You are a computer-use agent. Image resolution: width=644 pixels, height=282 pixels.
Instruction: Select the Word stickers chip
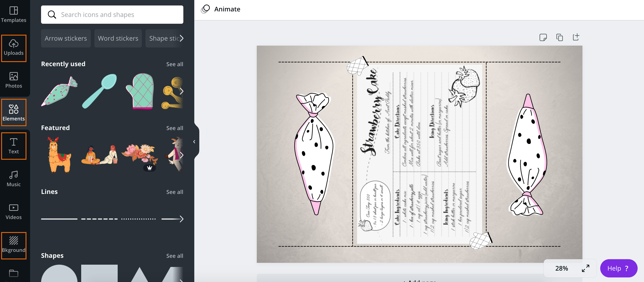tap(118, 38)
